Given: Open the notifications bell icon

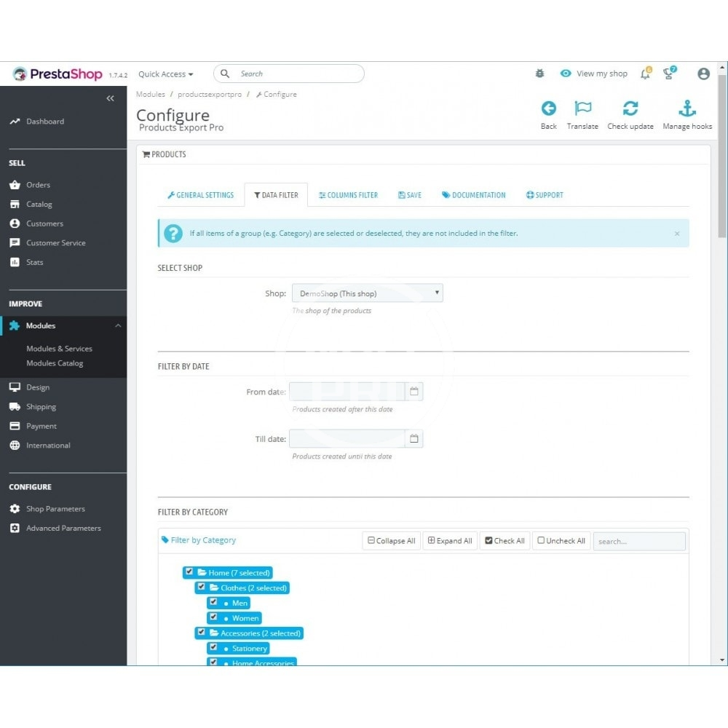Looking at the screenshot, I should click(645, 74).
